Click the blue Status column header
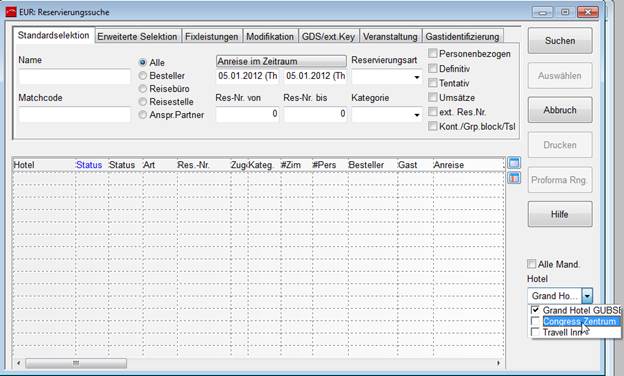This screenshot has width=624, height=376. 92,165
